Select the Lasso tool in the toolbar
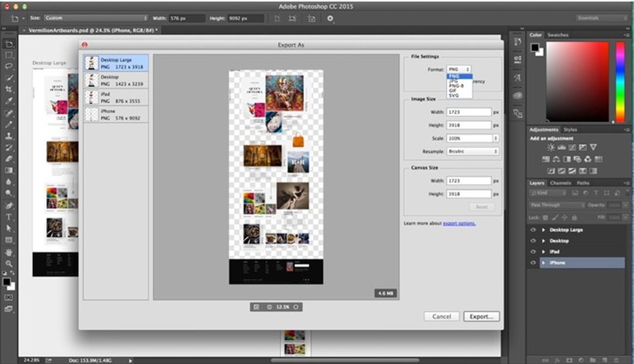Viewport: 634px width, 364px height. point(9,66)
